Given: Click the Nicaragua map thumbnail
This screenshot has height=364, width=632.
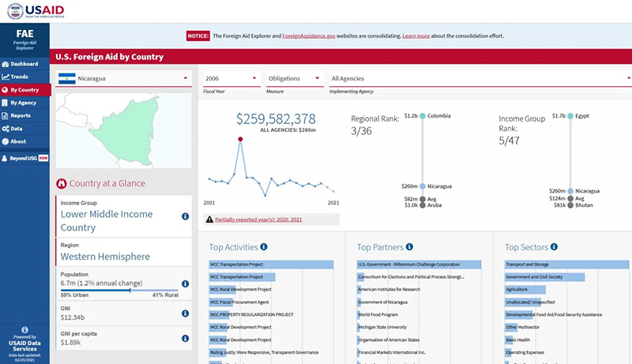Looking at the screenshot, I should [124, 129].
